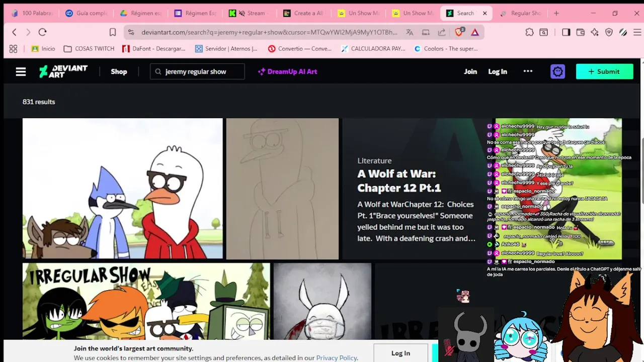Image resolution: width=644 pixels, height=362 pixels.
Task: Open the pencil sketch hoodie drawing thumbnail
Action: 282,189
